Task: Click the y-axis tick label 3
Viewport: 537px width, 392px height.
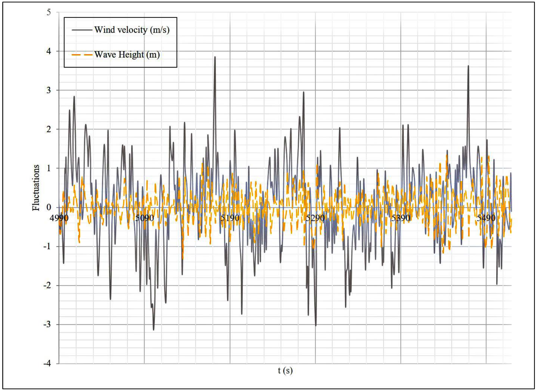Action: tap(49, 90)
